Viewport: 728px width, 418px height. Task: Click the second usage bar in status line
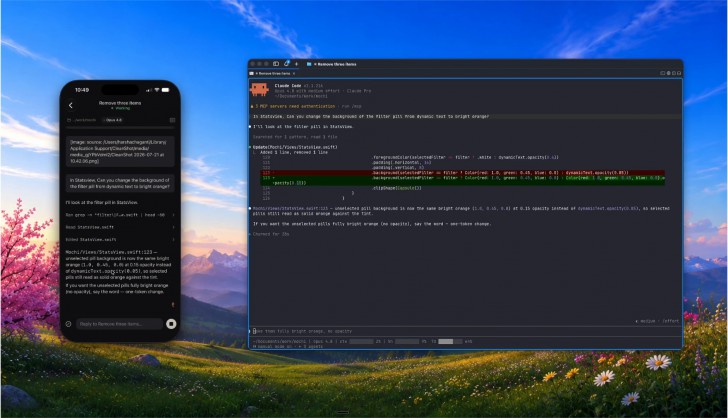click(407, 341)
